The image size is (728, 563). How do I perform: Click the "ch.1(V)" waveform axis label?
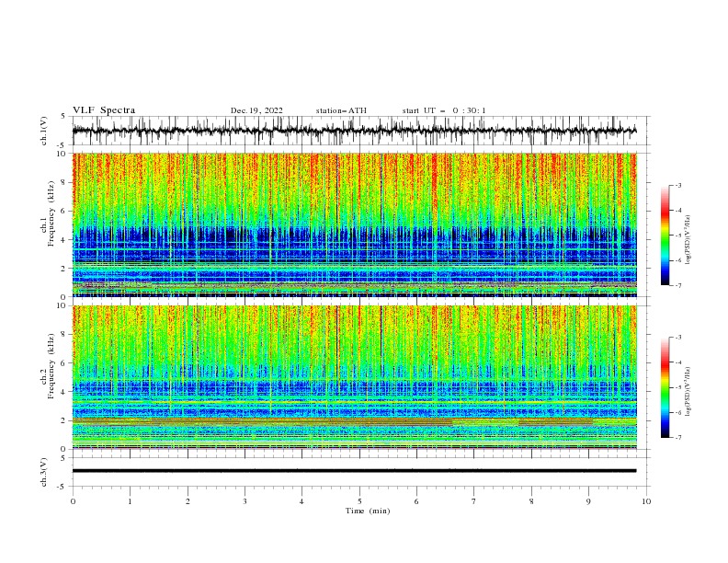click(44, 131)
